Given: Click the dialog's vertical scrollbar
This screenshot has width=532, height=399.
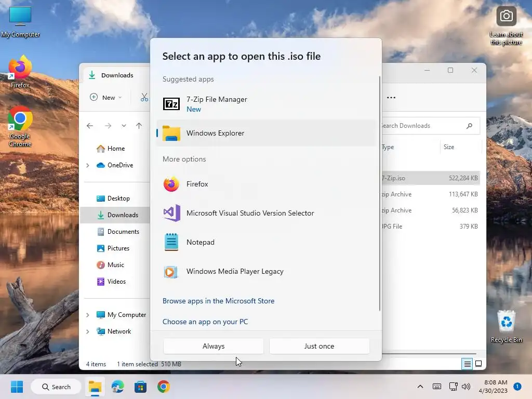Looking at the screenshot, I should [x=379, y=193].
